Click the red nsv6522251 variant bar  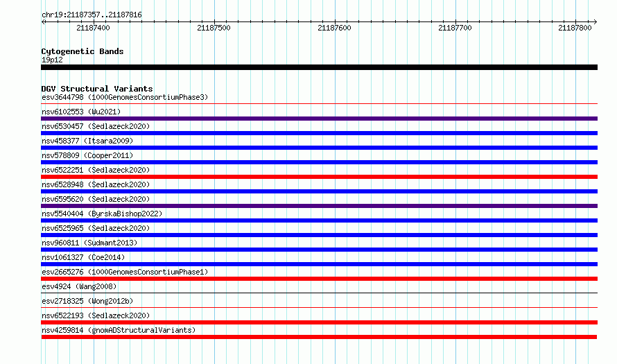tap(319, 177)
